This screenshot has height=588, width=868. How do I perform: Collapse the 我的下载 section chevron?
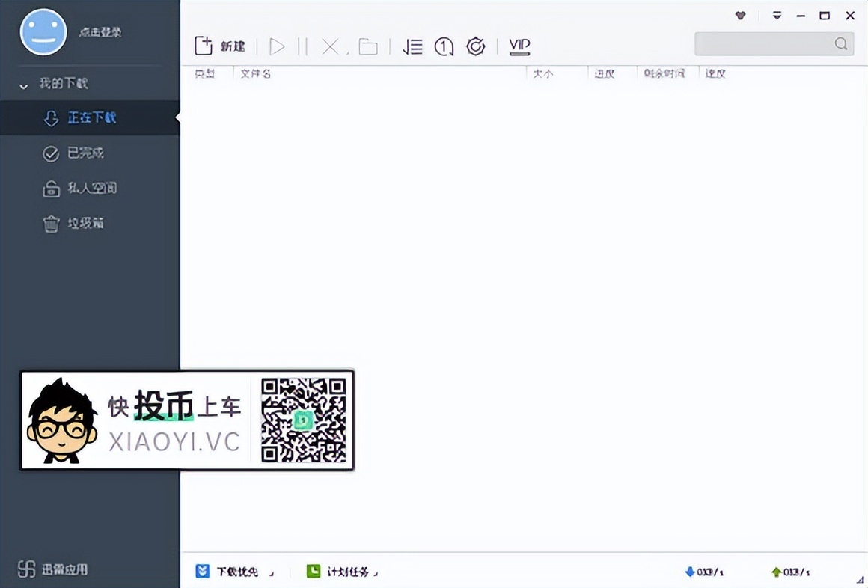click(x=23, y=86)
